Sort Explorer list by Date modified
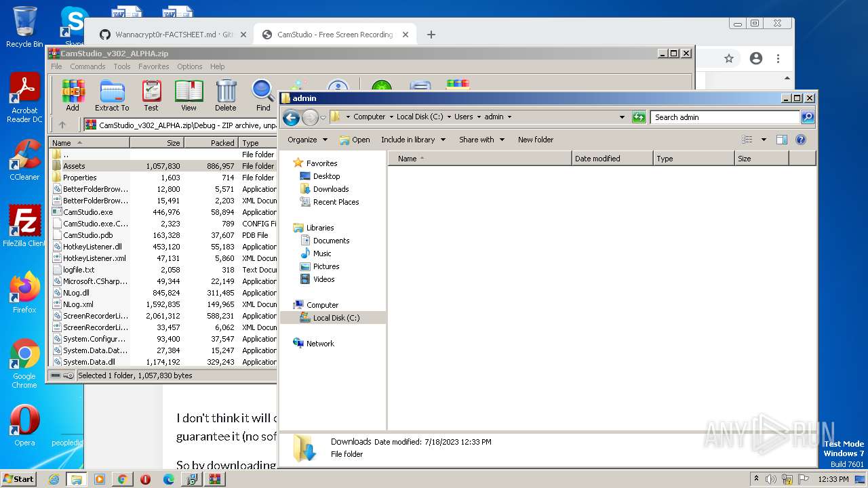This screenshot has height=488, width=868. coord(612,159)
